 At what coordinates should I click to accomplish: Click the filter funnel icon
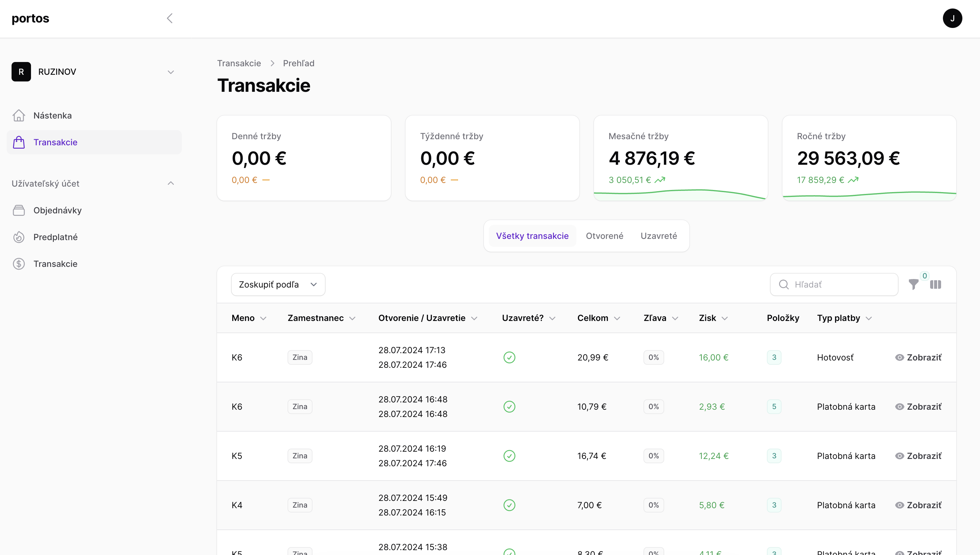tap(913, 284)
